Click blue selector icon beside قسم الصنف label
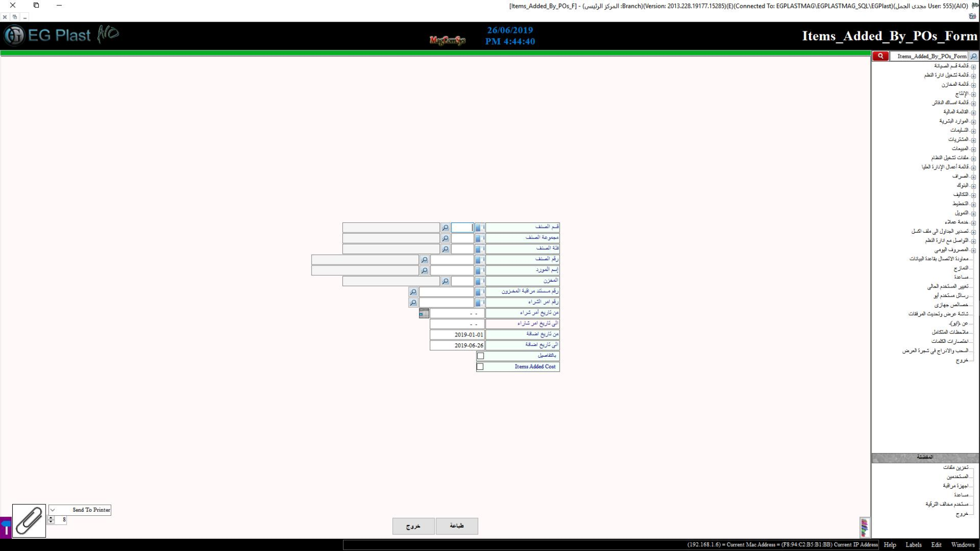Viewport: 980px width, 551px height. 479,228
